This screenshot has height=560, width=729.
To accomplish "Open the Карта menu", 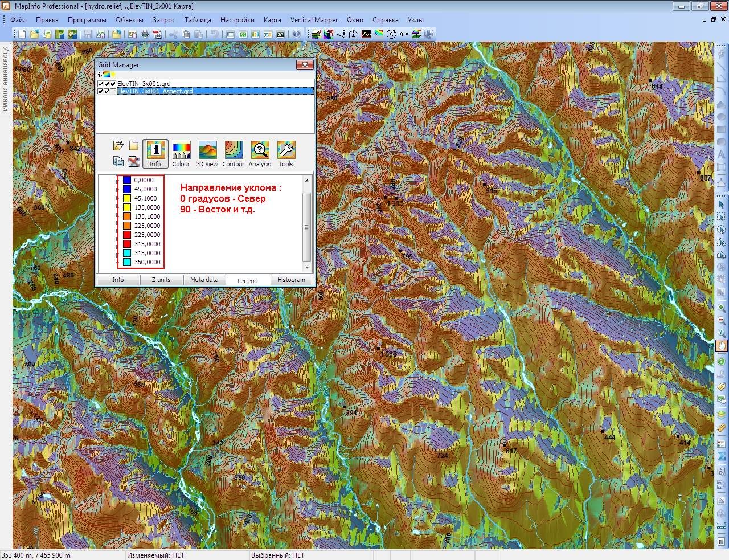I will coord(272,19).
